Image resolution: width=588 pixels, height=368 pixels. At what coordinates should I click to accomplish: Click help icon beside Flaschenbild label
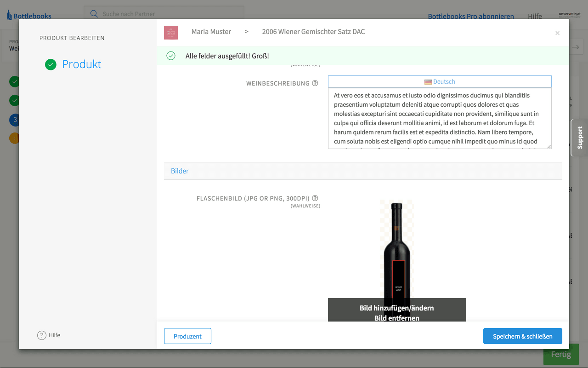coord(315,198)
